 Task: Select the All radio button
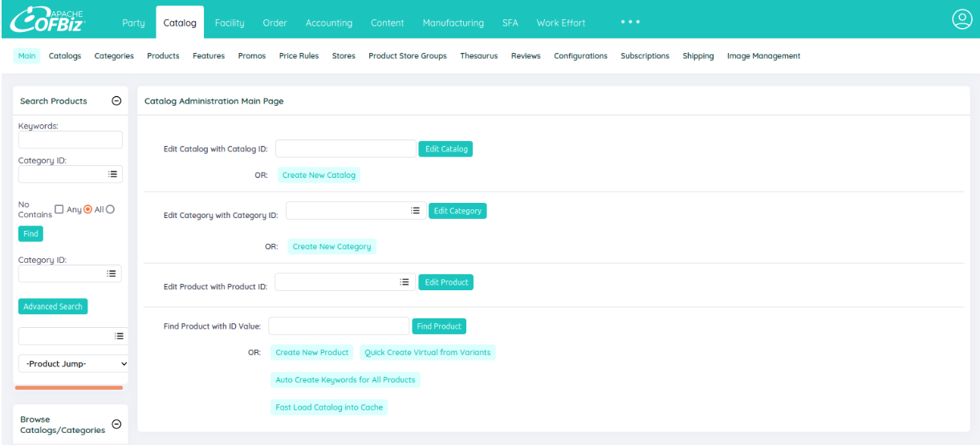pos(111,209)
